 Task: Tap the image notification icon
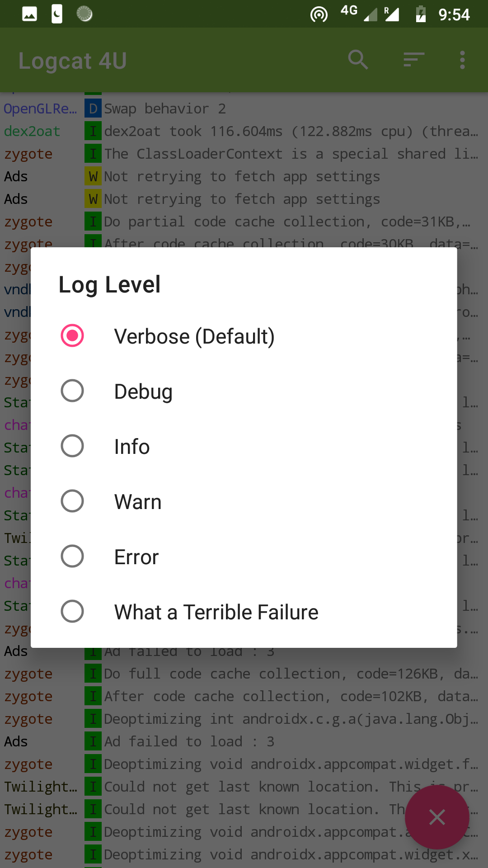[x=30, y=14]
